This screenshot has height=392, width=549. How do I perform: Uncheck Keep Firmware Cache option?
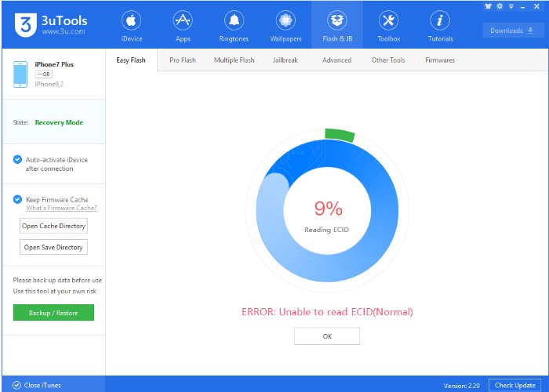point(18,199)
